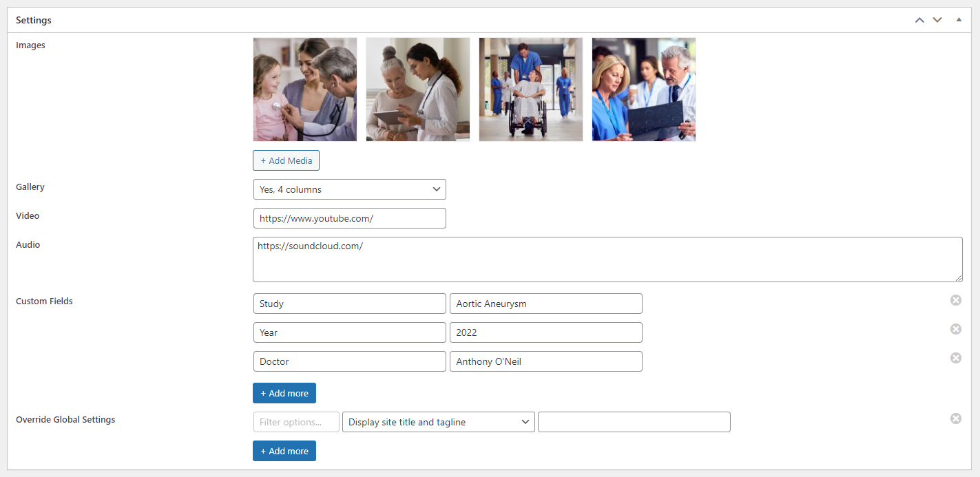Move Settings panel up with arrow
980x477 pixels.
coord(919,20)
